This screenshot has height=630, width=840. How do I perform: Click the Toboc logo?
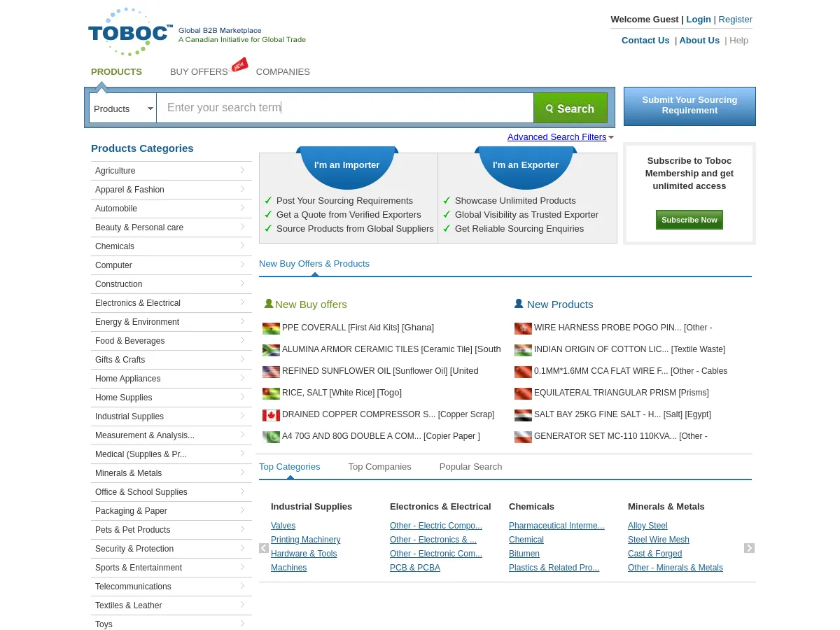point(131,31)
